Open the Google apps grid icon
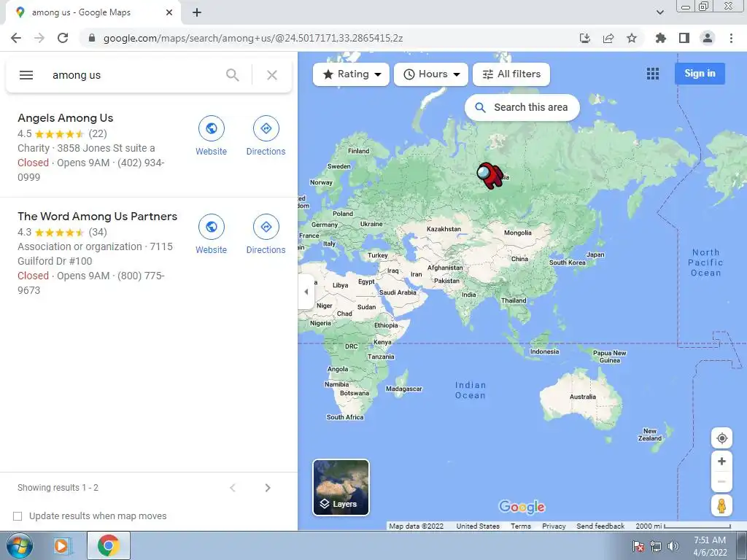Screen dimensions: 747x560 tap(653, 74)
